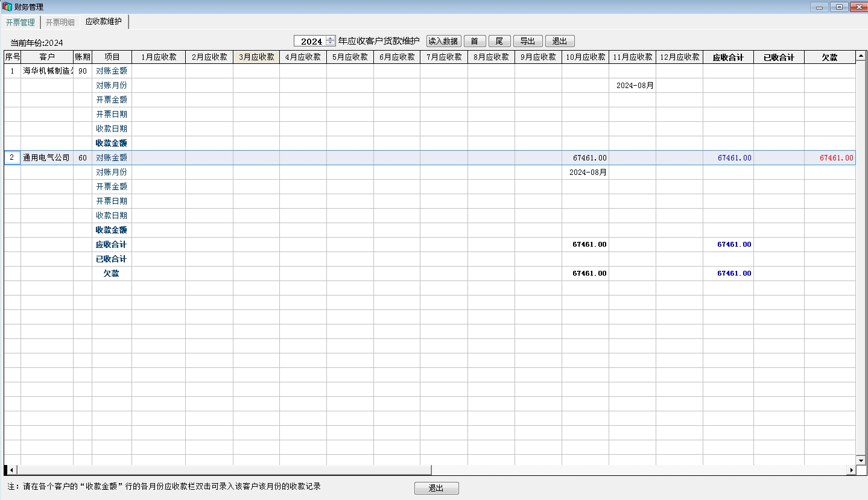Click the top toolbar 退出 button
868x500 pixels.
point(560,41)
